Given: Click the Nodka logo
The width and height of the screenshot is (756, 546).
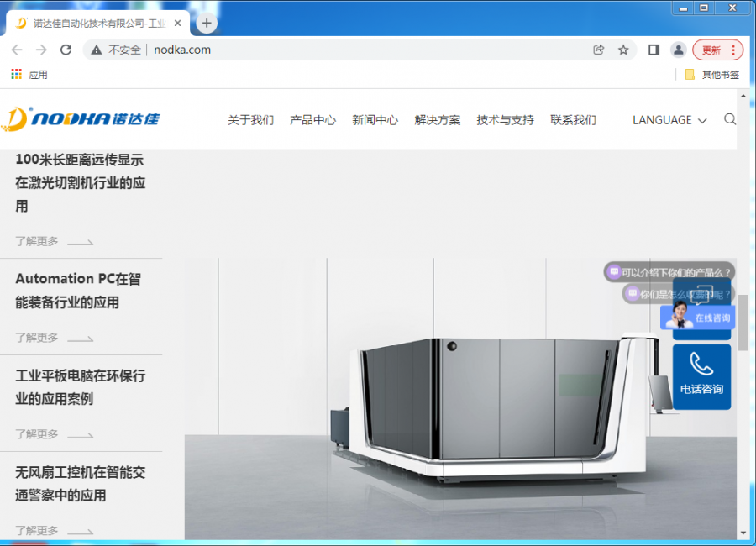Looking at the screenshot, I should tap(81, 119).
